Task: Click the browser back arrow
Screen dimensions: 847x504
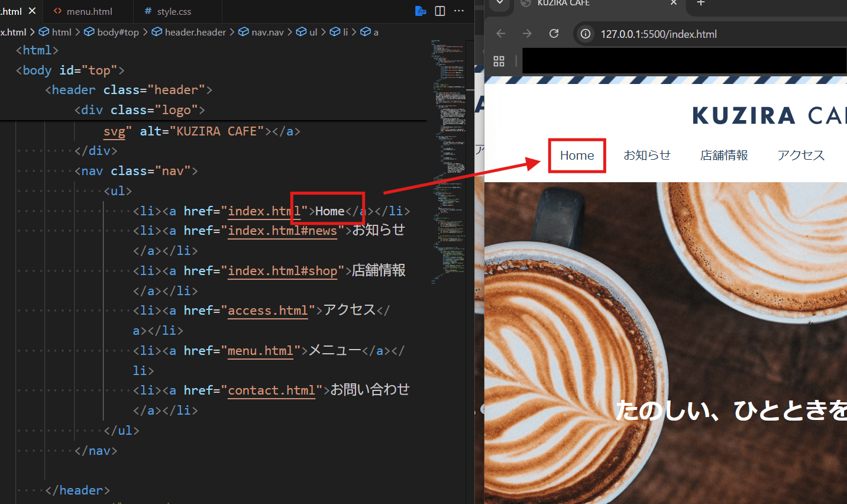Action: pyautogui.click(x=501, y=34)
